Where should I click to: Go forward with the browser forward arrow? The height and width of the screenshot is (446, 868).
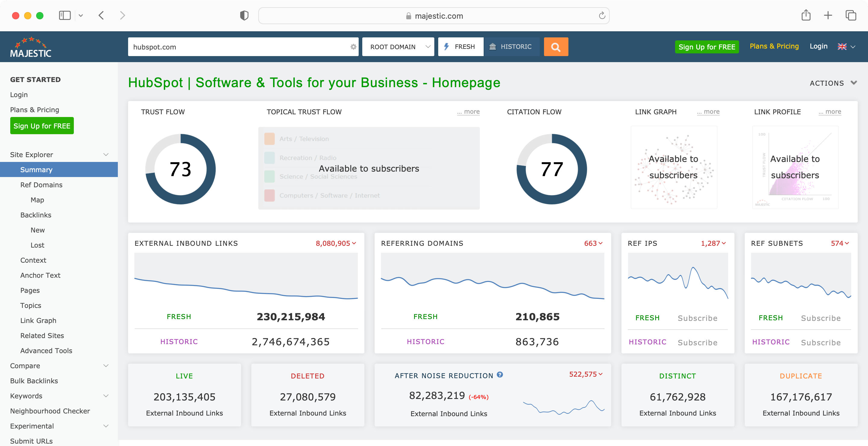point(122,15)
